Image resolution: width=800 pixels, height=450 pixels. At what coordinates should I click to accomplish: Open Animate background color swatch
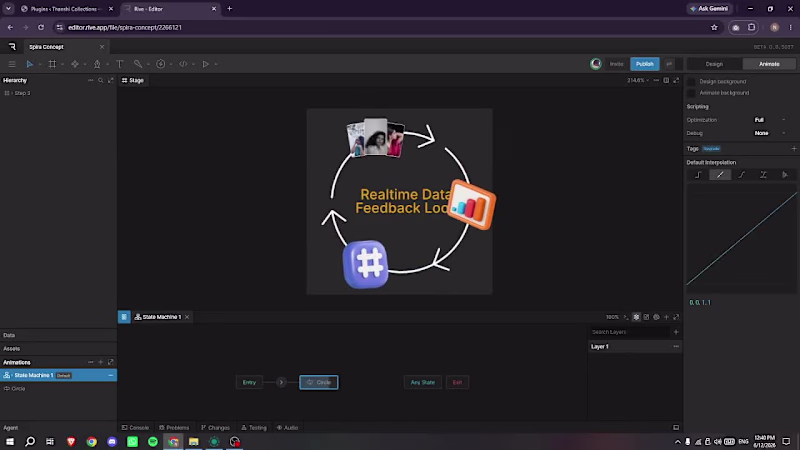[x=691, y=93]
